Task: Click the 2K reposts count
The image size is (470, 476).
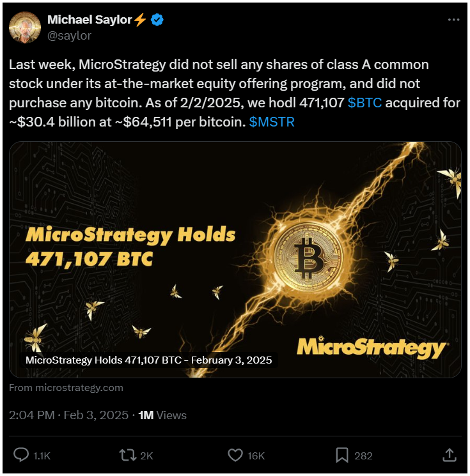Action: (x=146, y=456)
